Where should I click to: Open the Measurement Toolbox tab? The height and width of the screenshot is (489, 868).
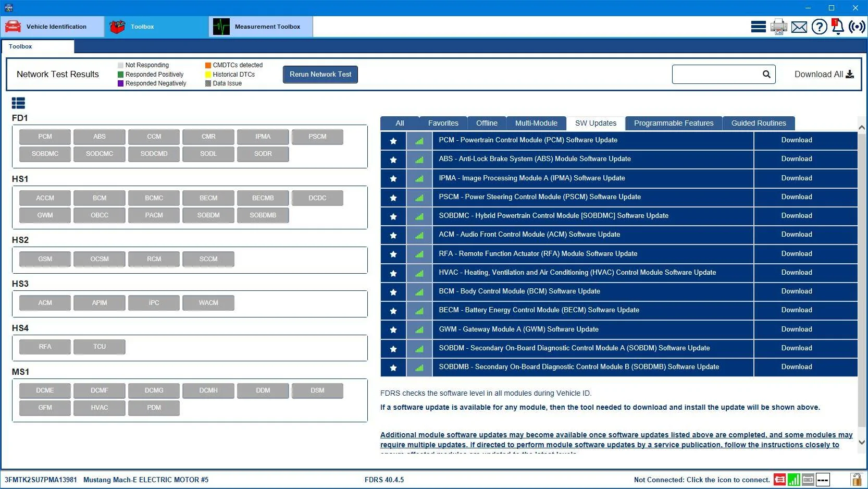[261, 27]
